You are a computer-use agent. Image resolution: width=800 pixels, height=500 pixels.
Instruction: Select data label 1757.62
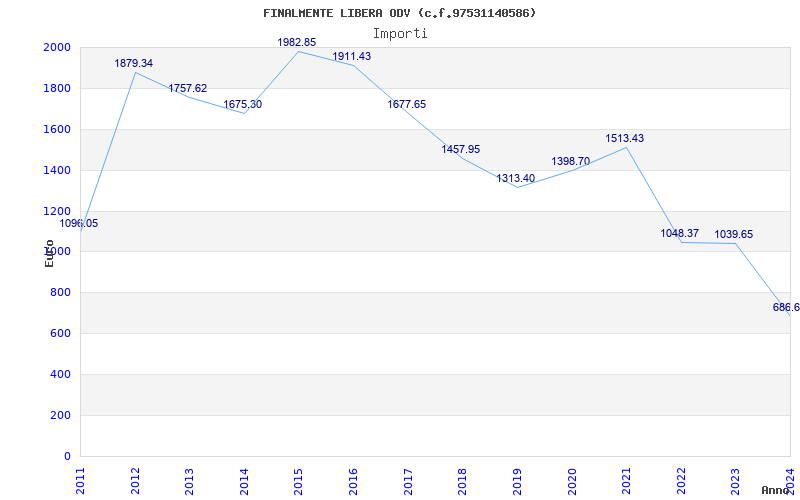point(188,88)
